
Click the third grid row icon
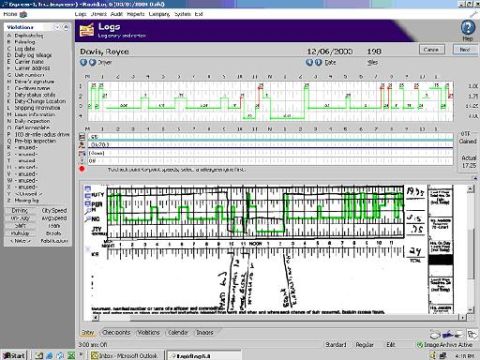[x=82, y=153]
